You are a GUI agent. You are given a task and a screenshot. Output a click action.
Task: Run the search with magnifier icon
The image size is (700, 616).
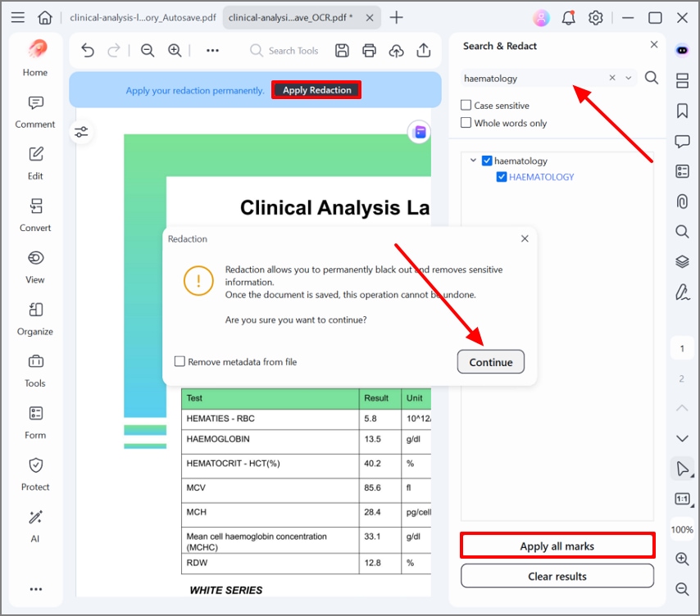652,78
